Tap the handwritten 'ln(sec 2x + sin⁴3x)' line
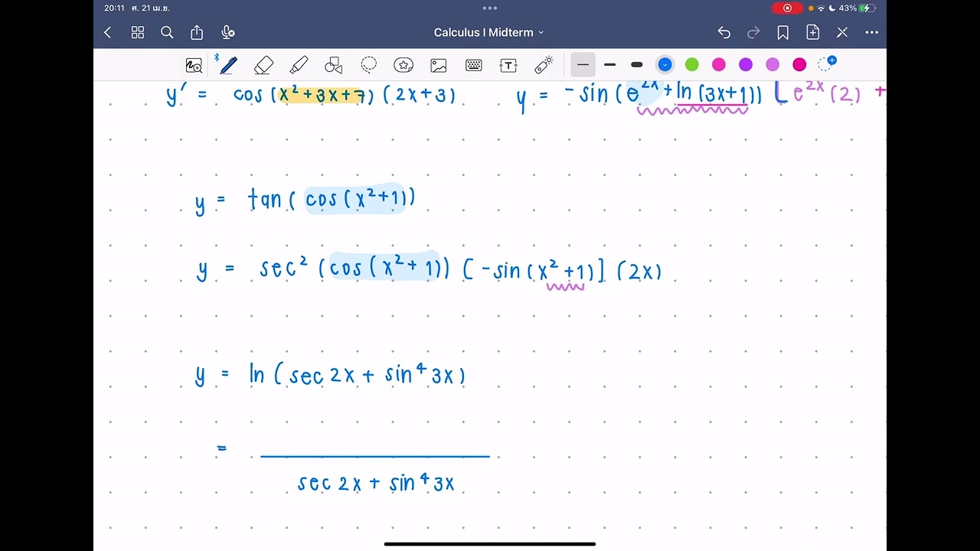This screenshot has height=551, width=980. coord(357,375)
